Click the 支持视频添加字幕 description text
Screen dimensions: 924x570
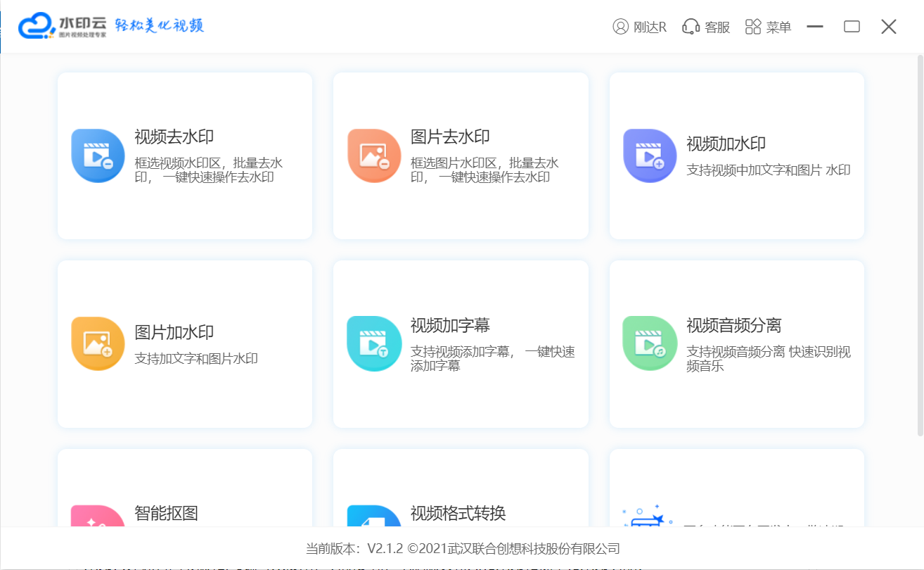[492, 359]
